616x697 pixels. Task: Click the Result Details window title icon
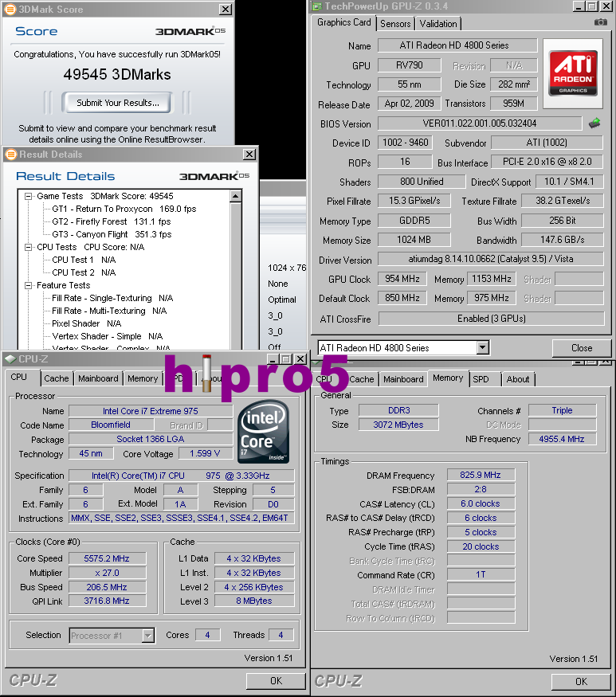click(10, 155)
